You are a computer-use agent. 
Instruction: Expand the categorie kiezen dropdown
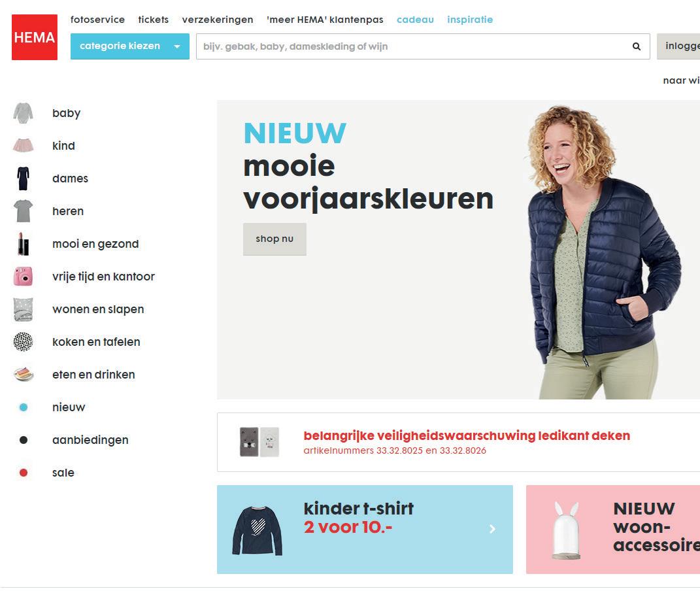[x=130, y=46]
